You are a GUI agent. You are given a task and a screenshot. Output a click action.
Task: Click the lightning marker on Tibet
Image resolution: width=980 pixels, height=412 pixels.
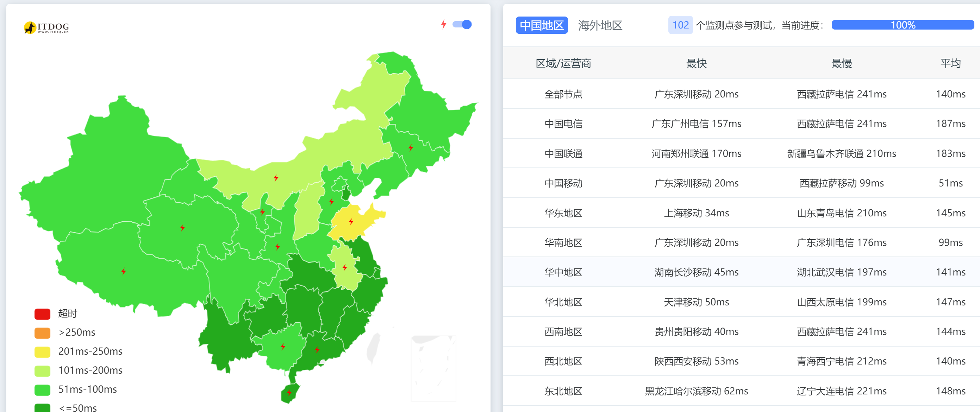tap(124, 271)
